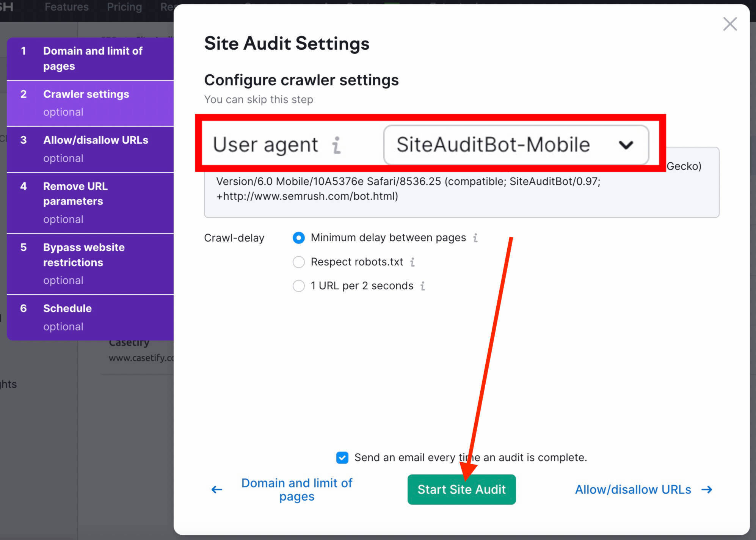
Task: Click the www.casetify URL in background page
Action: click(141, 358)
